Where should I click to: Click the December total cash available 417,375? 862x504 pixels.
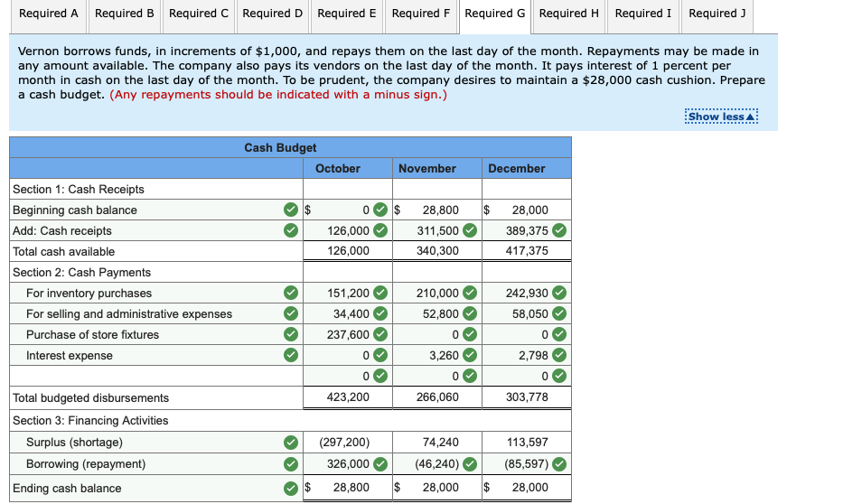(527, 250)
